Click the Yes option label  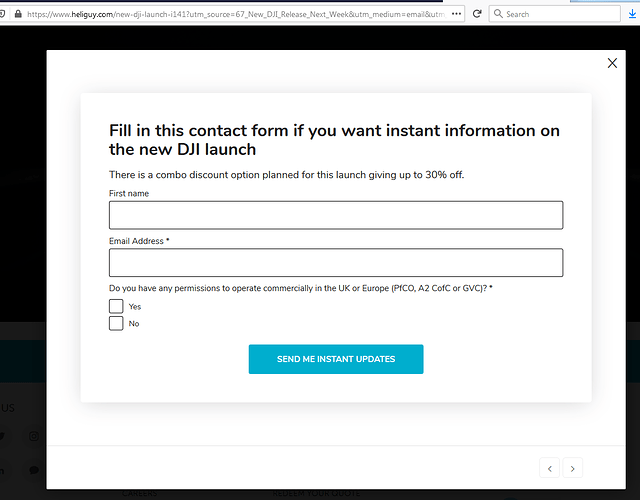coord(135,307)
